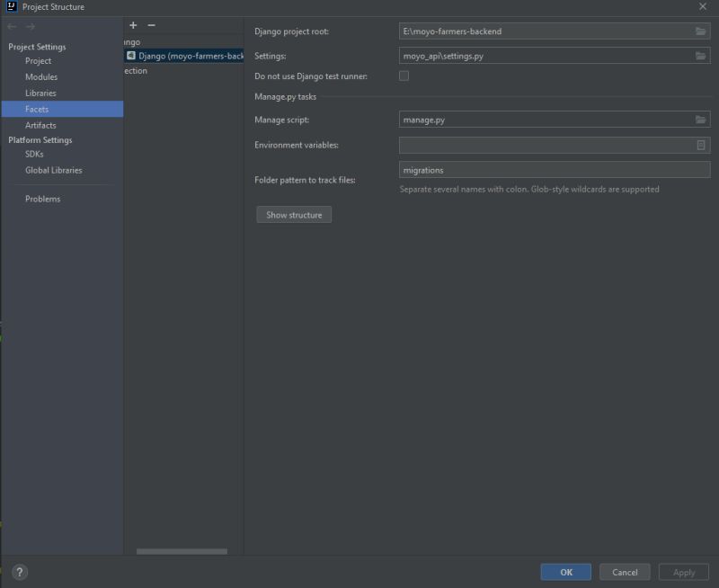This screenshot has width=719, height=588.
Task: Click the Show structure button
Action: [x=293, y=214]
